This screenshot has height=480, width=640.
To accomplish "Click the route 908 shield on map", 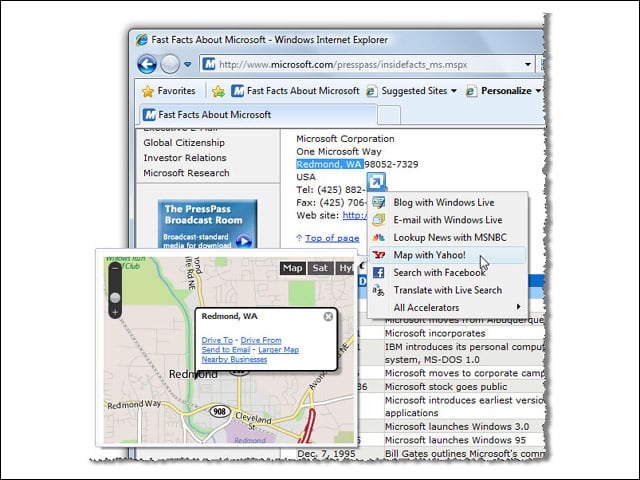I will coord(220,411).
